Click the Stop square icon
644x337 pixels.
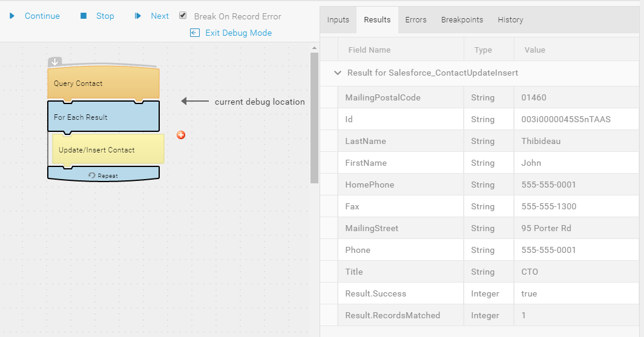click(x=84, y=16)
